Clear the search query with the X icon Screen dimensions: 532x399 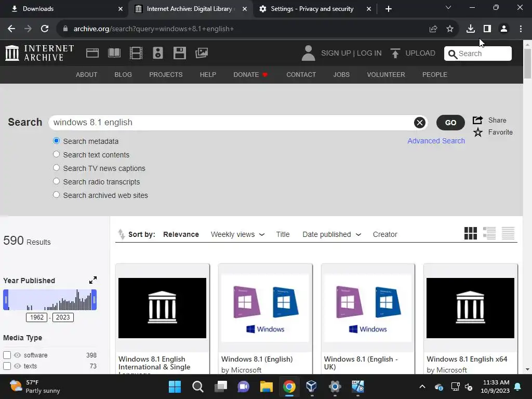pyautogui.click(x=420, y=123)
